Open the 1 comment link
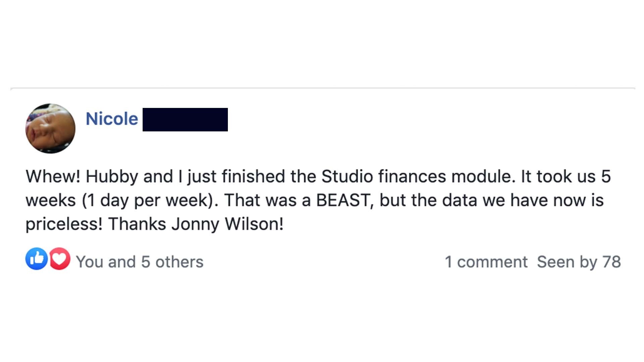644x362 pixels. tap(486, 262)
